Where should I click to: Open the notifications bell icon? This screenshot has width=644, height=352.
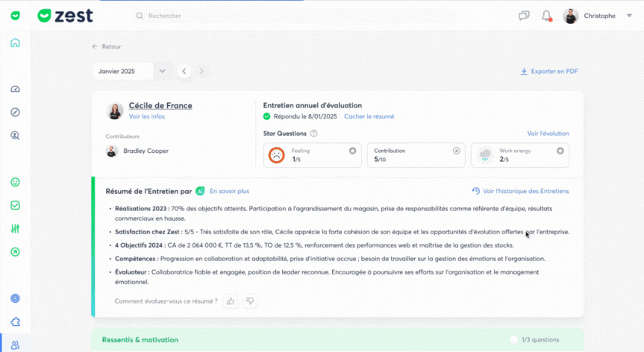tap(546, 16)
